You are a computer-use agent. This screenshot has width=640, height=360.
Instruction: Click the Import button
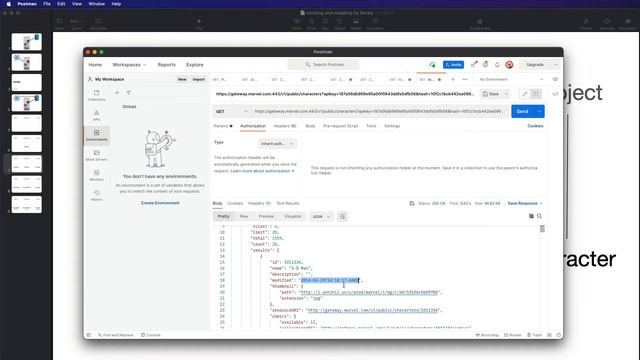198,79
